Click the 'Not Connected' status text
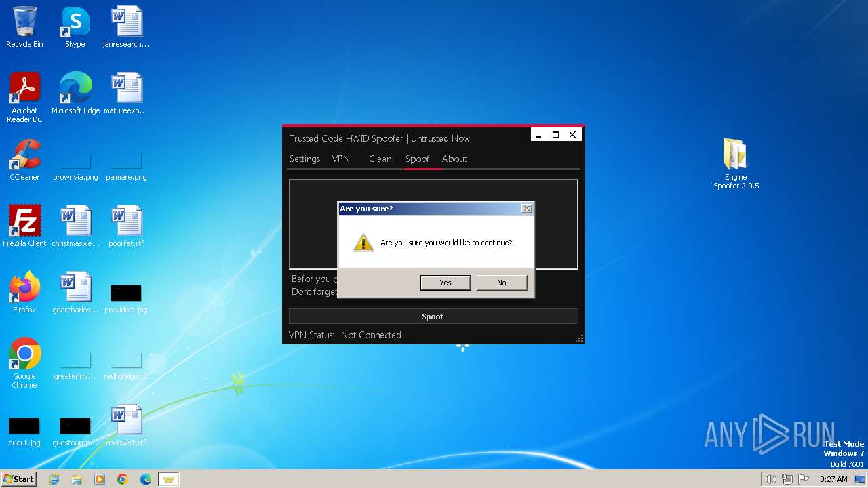The height and width of the screenshot is (488, 868). (x=371, y=335)
